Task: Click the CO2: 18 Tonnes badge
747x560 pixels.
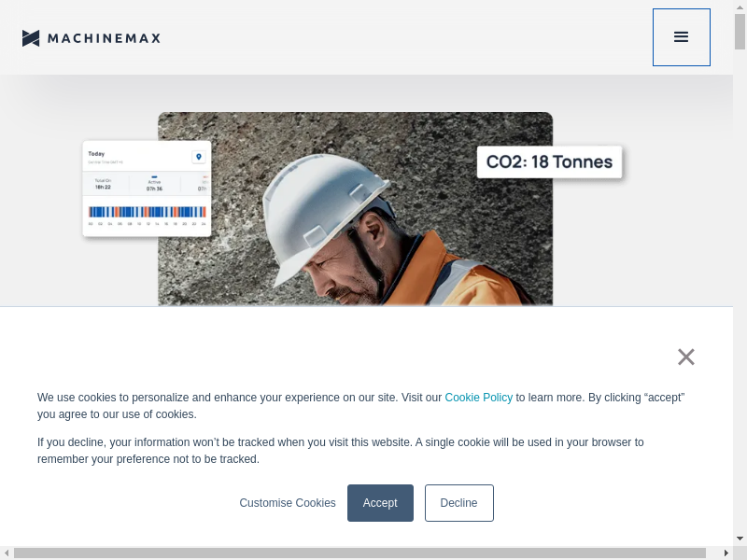Action: pyautogui.click(x=549, y=161)
